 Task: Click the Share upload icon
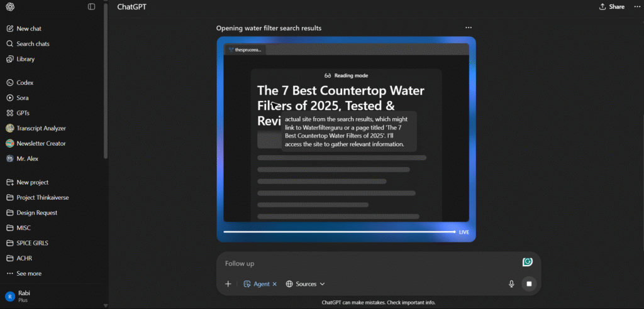(x=602, y=6)
